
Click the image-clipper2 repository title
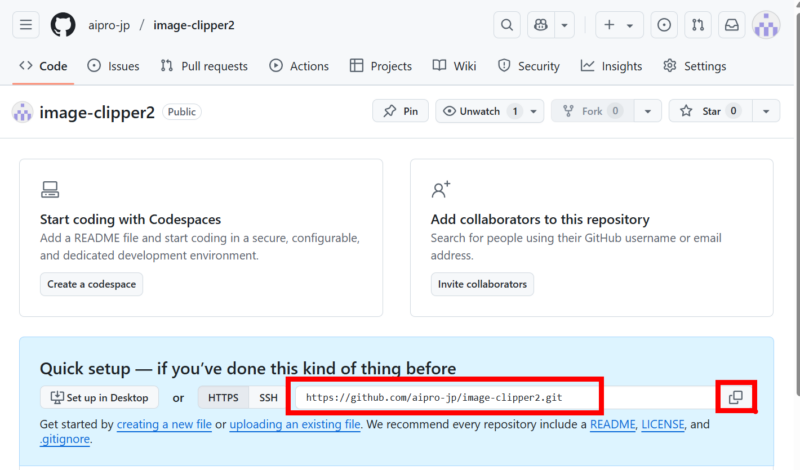pos(97,112)
